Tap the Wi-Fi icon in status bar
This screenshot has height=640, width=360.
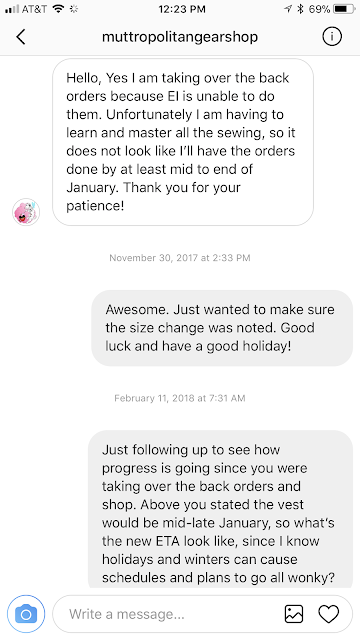coord(60,9)
